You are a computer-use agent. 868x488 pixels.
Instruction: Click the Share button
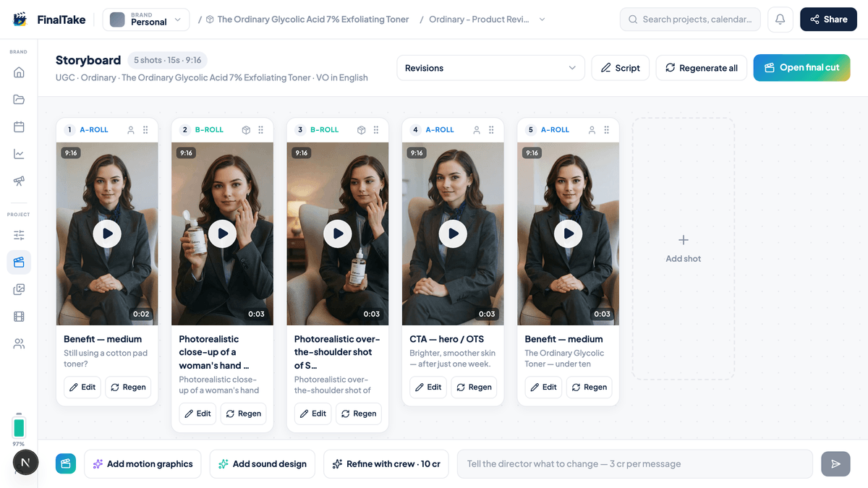pyautogui.click(x=828, y=20)
